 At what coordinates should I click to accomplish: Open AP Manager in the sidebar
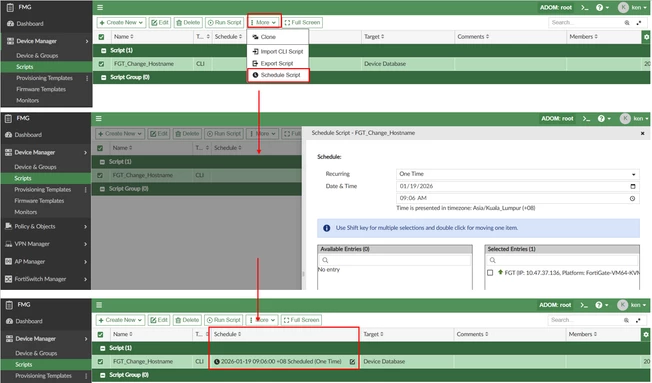coord(46,262)
